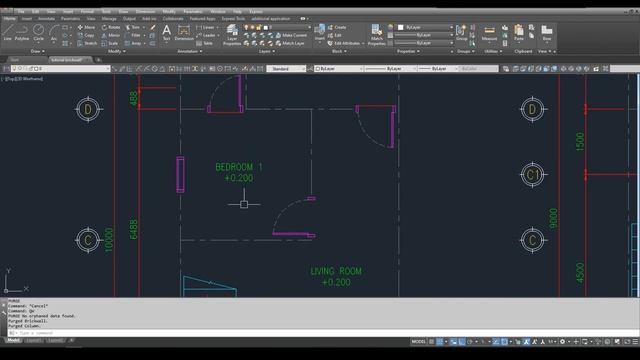The width and height of the screenshot is (640, 360).
Task: Select the Arc tool
Action: pyautogui.click(x=54, y=32)
